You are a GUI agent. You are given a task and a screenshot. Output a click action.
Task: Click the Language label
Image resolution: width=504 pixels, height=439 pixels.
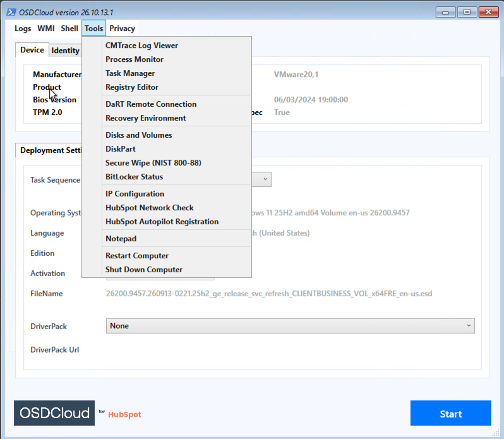click(x=47, y=233)
